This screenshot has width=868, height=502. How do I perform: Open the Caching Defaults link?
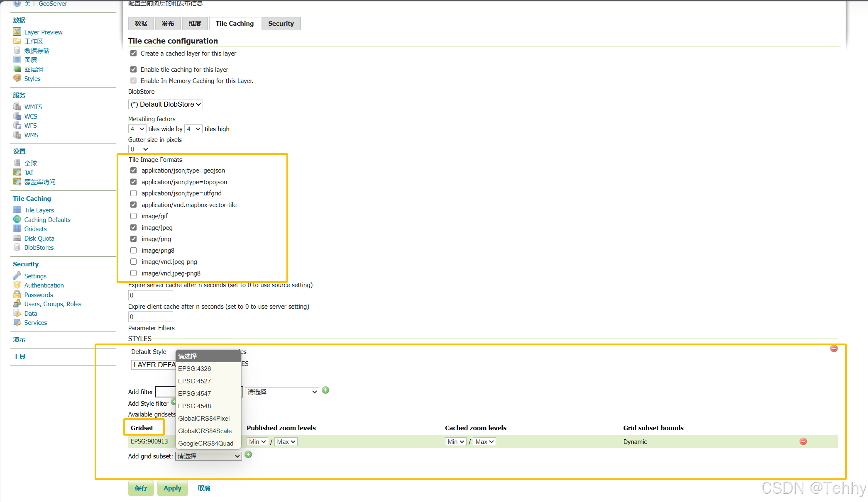tap(47, 219)
